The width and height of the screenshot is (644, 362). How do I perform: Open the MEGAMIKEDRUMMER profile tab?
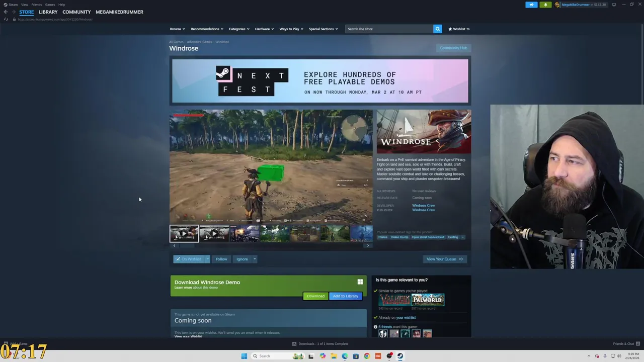coord(119,12)
